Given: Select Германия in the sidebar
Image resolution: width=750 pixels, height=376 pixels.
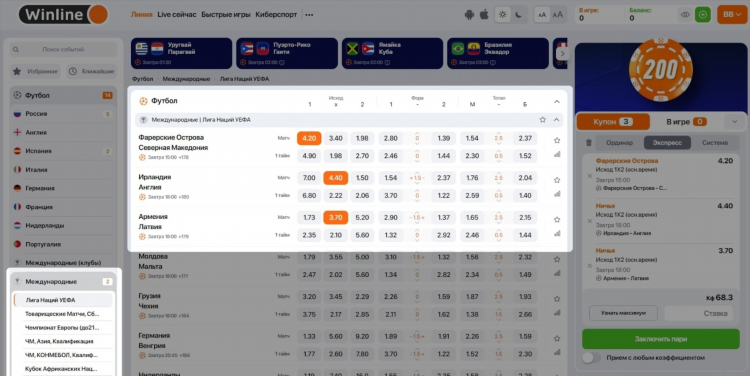Looking at the screenshot, I should tap(63, 188).
